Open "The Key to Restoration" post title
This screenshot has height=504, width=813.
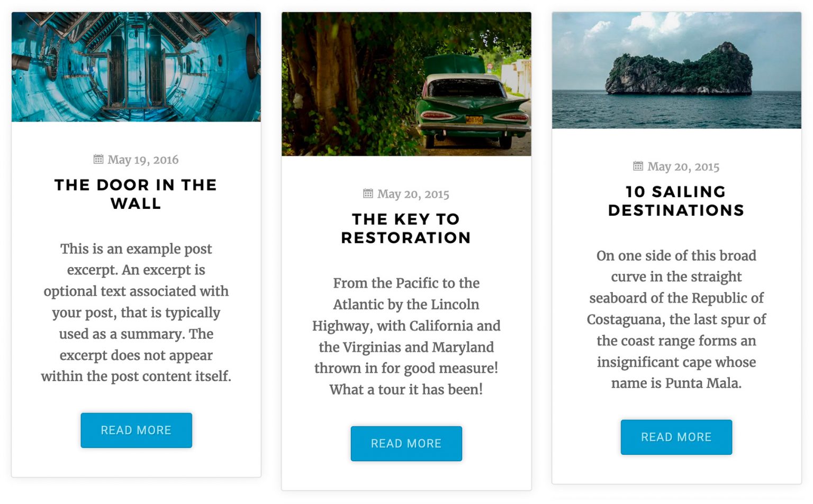tap(406, 228)
